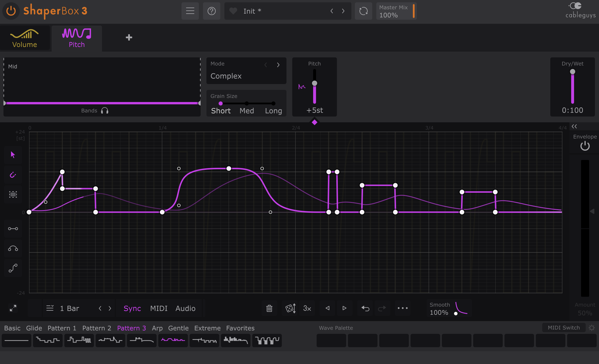Toggle the ShaperBox power button

coord(11,11)
